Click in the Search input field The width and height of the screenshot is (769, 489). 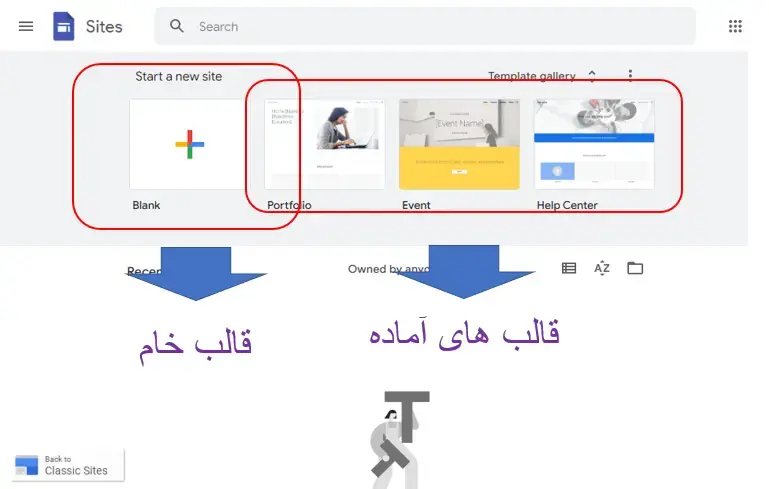(441, 26)
